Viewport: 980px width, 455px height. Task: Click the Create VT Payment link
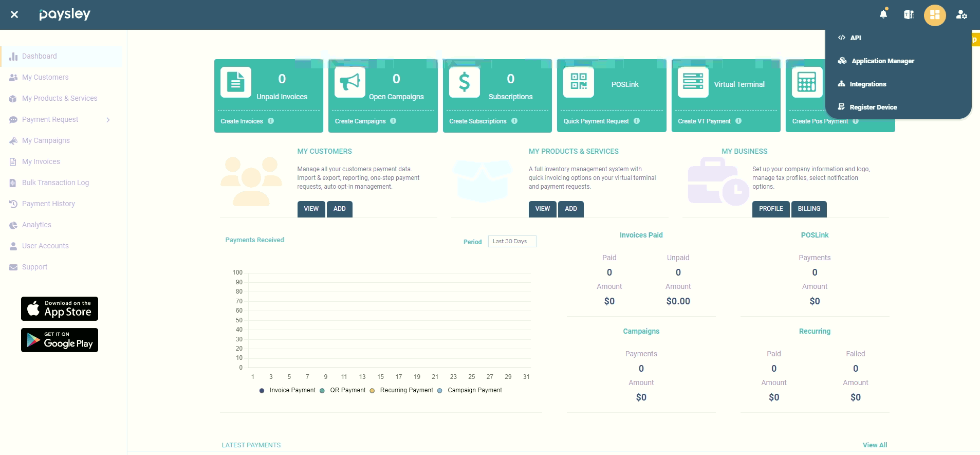pyautogui.click(x=704, y=121)
